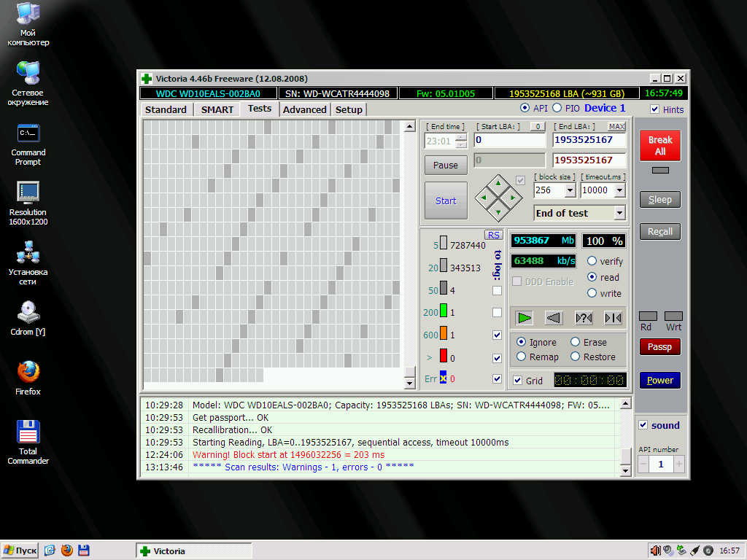Open the Total Commander desktop icon

(28, 433)
